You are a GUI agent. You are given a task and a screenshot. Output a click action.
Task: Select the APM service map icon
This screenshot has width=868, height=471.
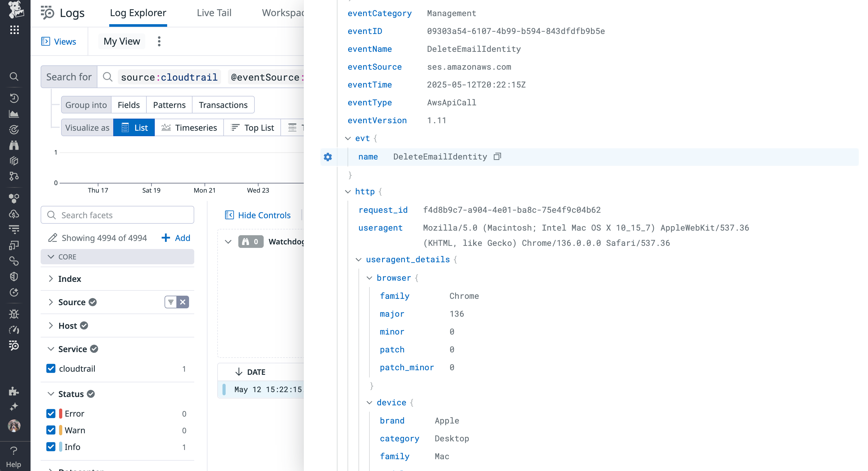click(x=14, y=176)
